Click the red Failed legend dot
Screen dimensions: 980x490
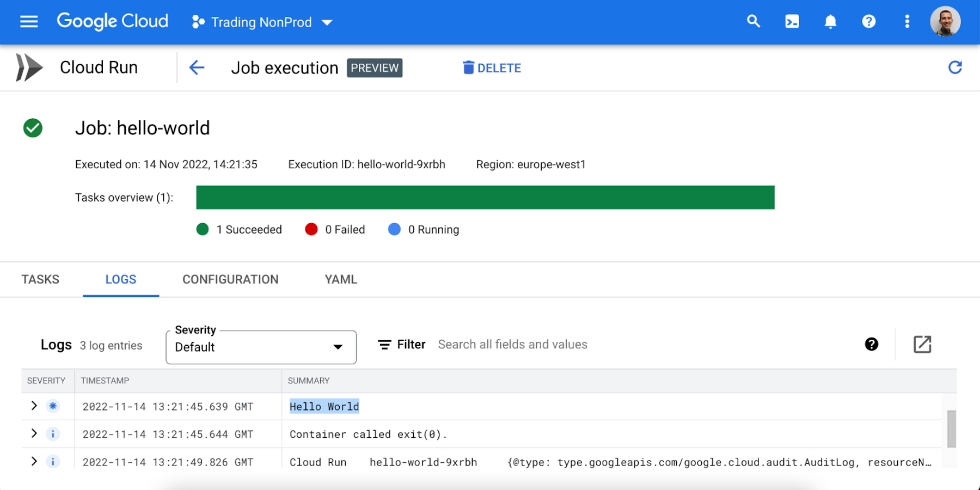pos(311,229)
